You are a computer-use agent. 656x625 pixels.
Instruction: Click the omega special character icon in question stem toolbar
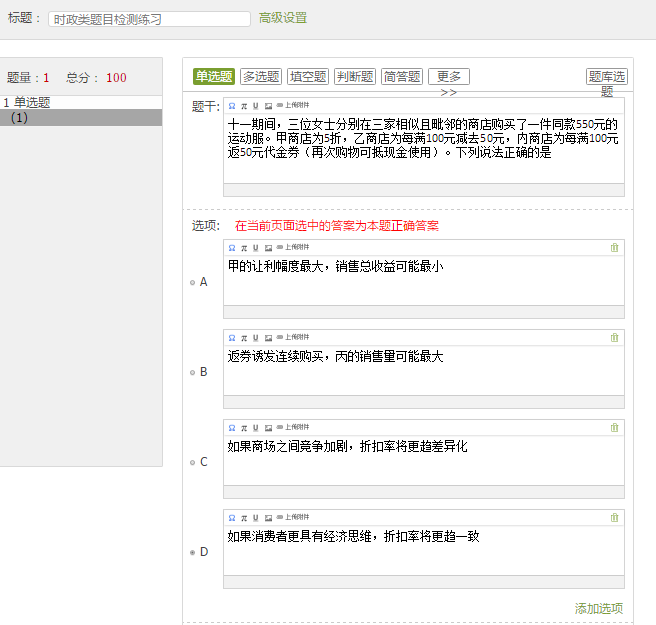click(232, 105)
